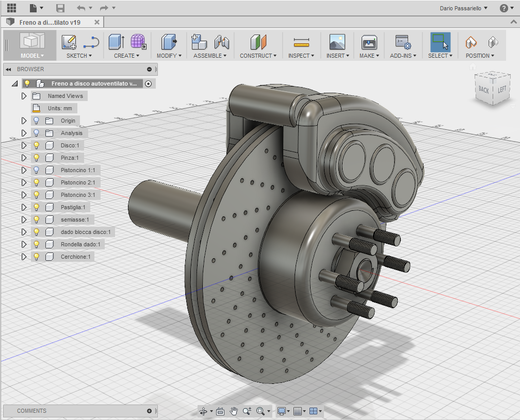Expand the COMMENTS panel plus button
This screenshot has width=520, height=420.
pyautogui.click(x=149, y=411)
